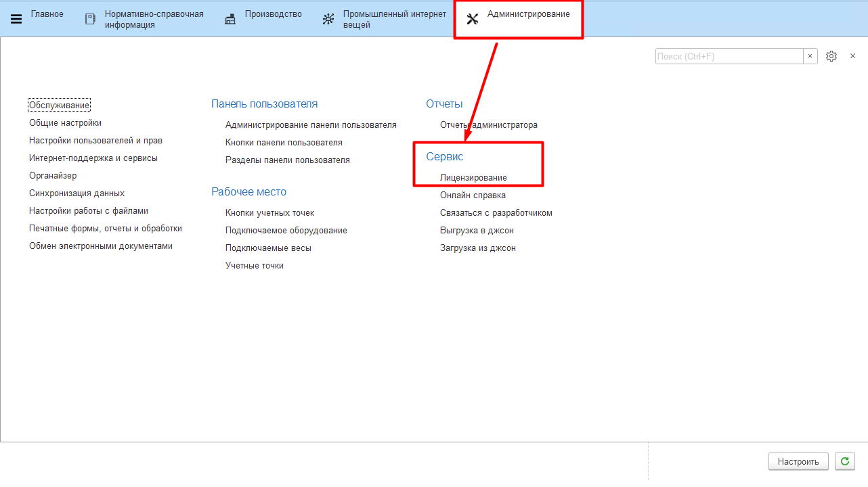Open Синхронизация данных settings
This screenshot has height=487, width=868.
click(77, 193)
